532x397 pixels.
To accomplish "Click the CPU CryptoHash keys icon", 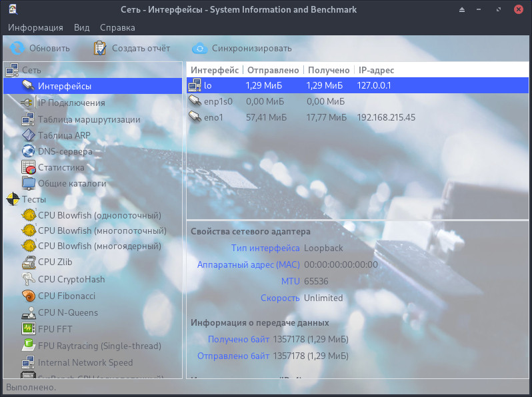I will pyautogui.click(x=28, y=279).
